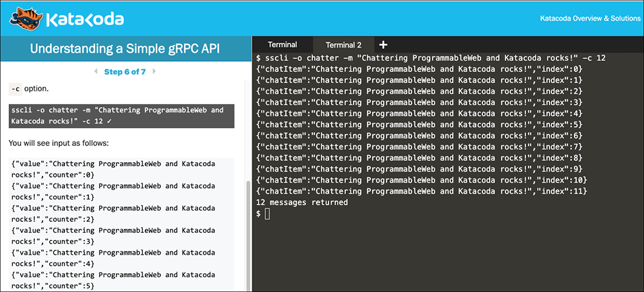Go to previous step arrow
This screenshot has height=292, width=644.
point(96,71)
